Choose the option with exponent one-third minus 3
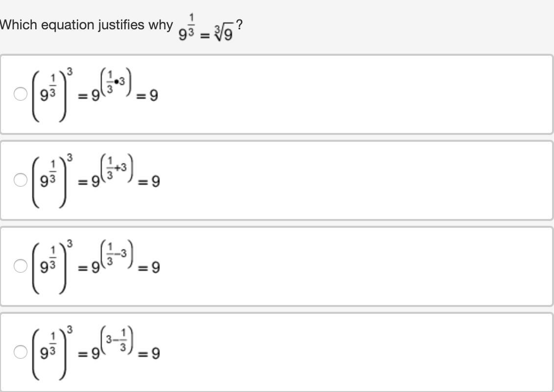554x392 pixels. point(20,266)
